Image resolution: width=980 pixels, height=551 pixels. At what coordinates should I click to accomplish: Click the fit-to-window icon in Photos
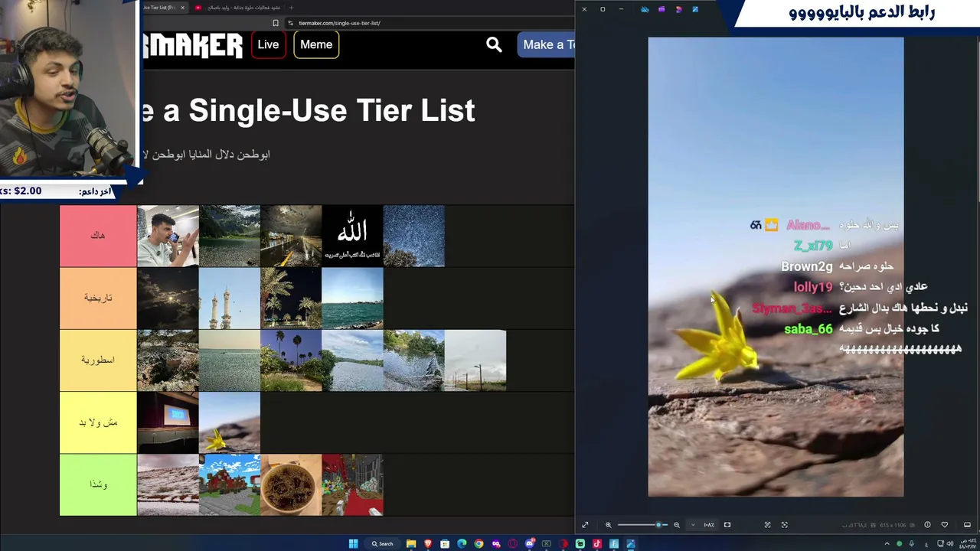tap(727, 525)
